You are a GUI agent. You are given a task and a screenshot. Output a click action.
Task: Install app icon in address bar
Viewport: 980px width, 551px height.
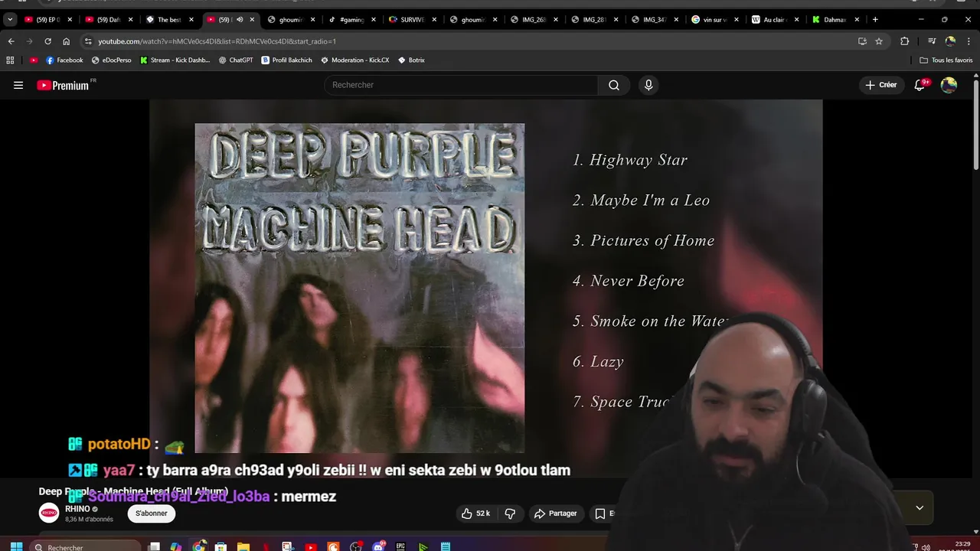pyautogui.click(x=862, y=41)
